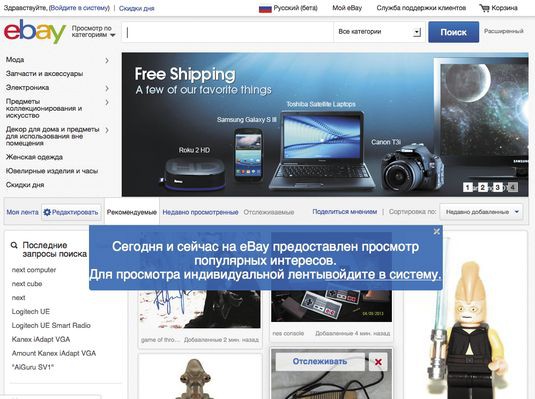Viewport: 535px width, 399px height.
Task: Click the gear icon beside Редактировать
Action: tap(47, 212)
